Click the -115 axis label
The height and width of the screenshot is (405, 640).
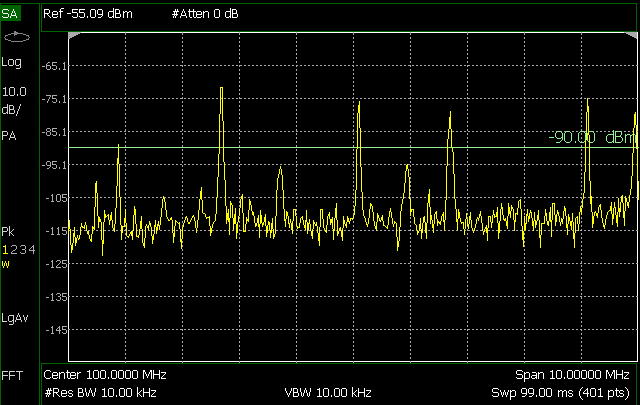pyautogui.click(x=57, y=231)
